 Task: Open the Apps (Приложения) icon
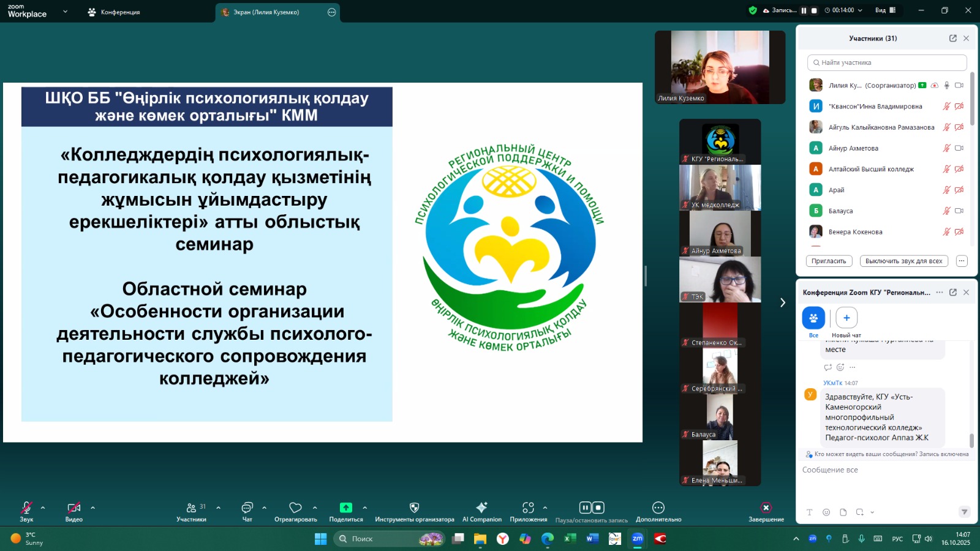pyautogui.click(x=528, y=508)
